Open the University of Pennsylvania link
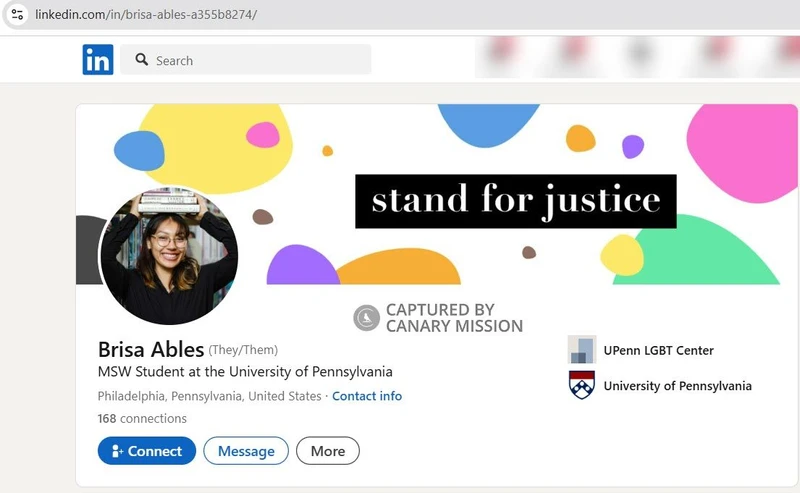 click(x=678, y=386)
